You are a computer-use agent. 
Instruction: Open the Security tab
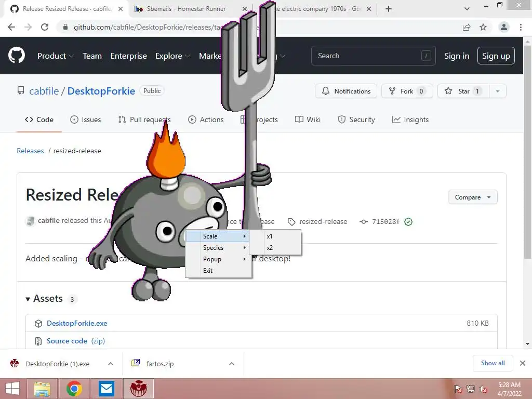click(356, 119)
